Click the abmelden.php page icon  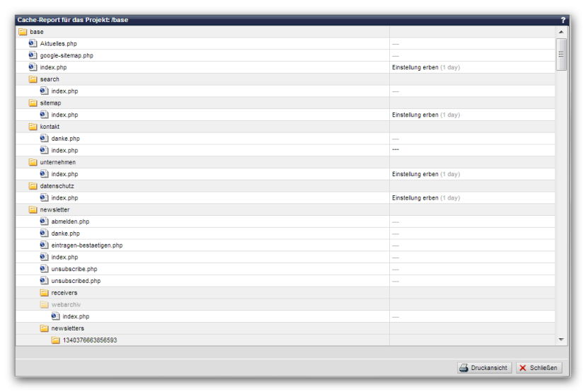(x=44, y=221)
